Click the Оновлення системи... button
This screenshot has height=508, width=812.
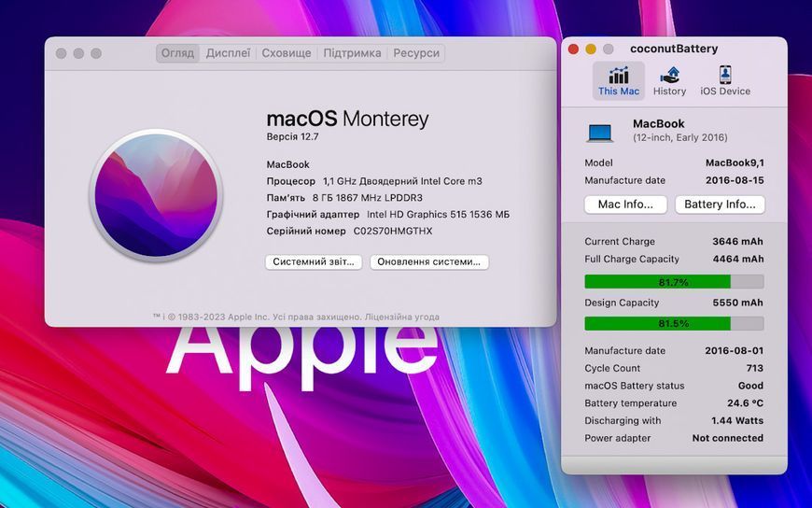(x=428, y=261)
